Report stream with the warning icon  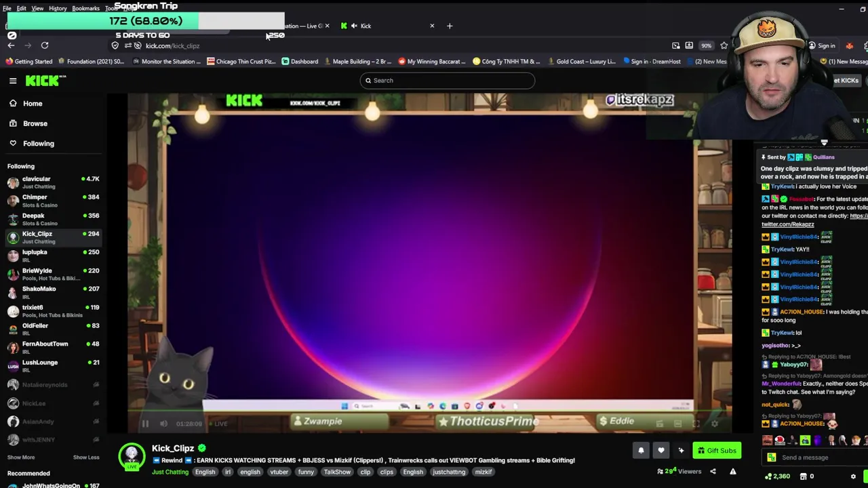(732, 472)
